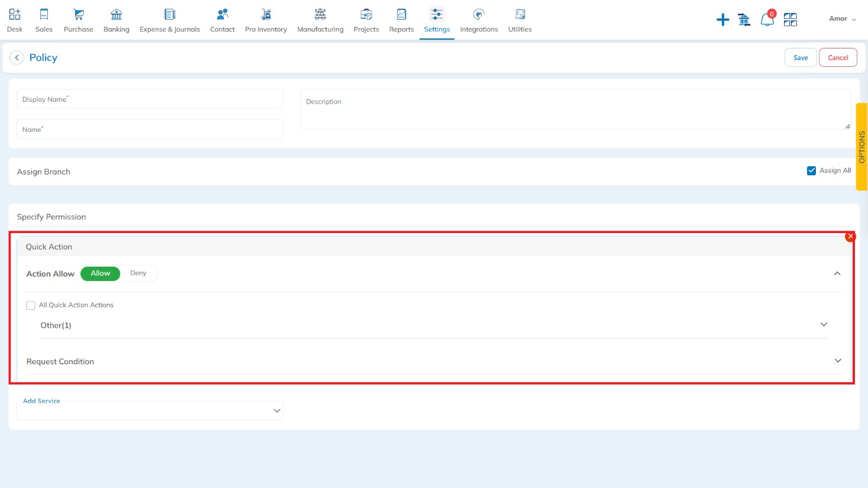Click the blue plus quick-add icon
868x488 pixels.
[x=722, y=20]
